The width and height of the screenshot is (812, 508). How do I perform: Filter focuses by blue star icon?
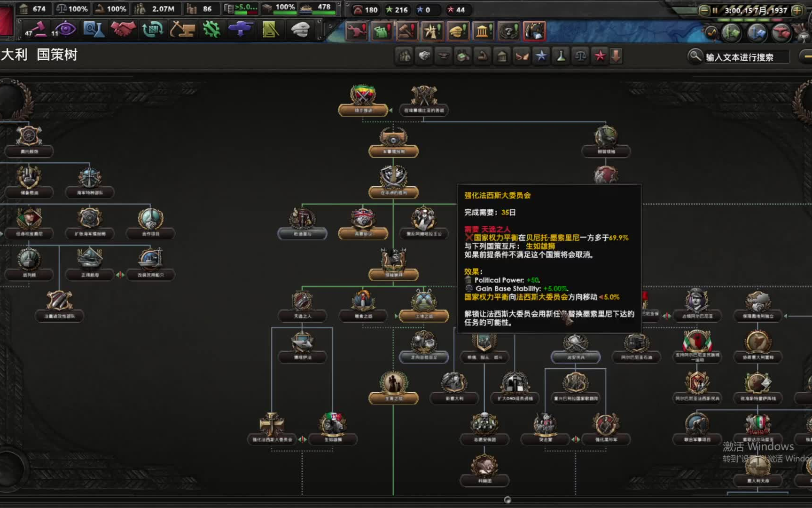[x=541, y=56]
